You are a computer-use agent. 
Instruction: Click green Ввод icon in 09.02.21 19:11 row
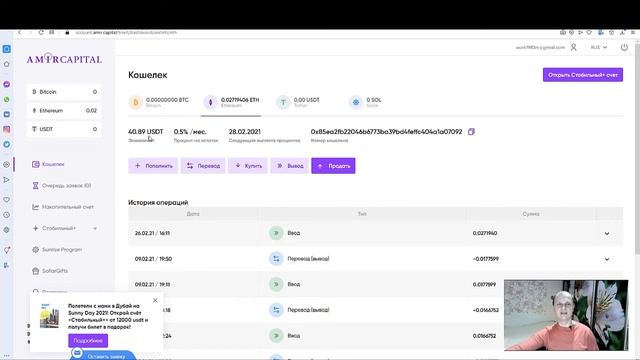pyautogui.click(x=276, y=284)
